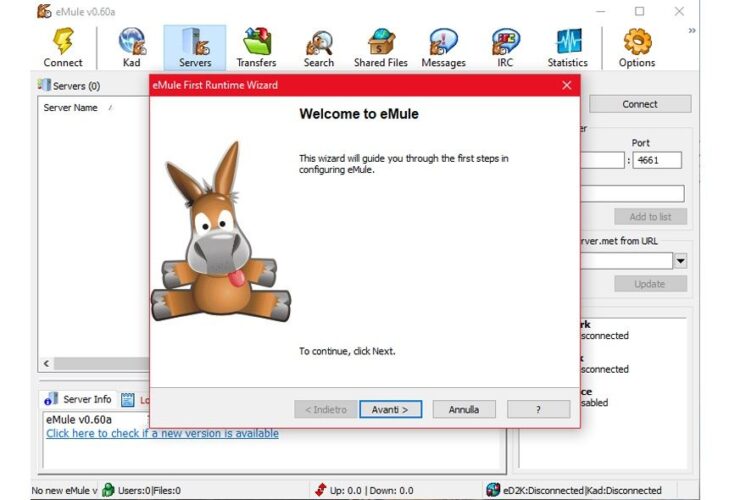Viewport: 740px width, 500px height.
Task: Open the Options gear icon
Action: coord(637,42)
